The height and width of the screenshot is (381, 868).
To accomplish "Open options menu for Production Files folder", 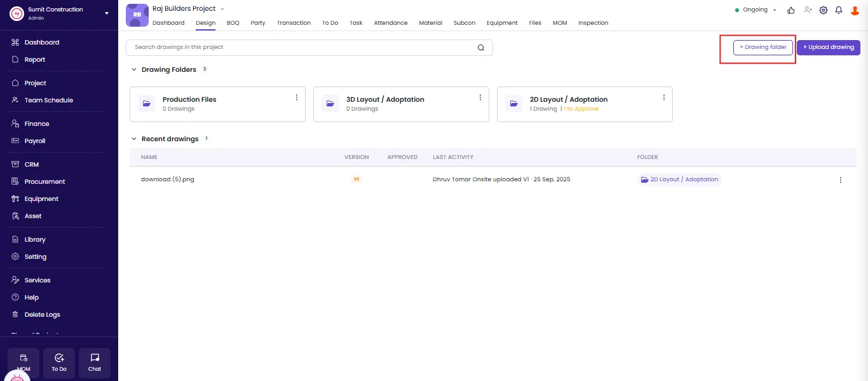I will click(x=297, y=97).
